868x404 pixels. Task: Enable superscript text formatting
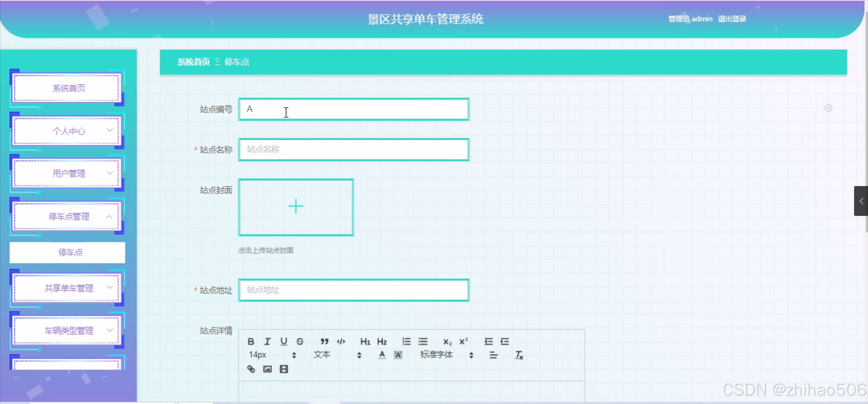(x=463, y=342)
